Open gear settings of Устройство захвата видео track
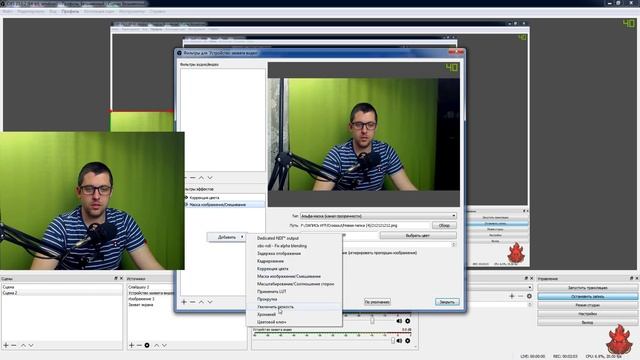Viewport: 640px width, 360px height. coord(407,340)
